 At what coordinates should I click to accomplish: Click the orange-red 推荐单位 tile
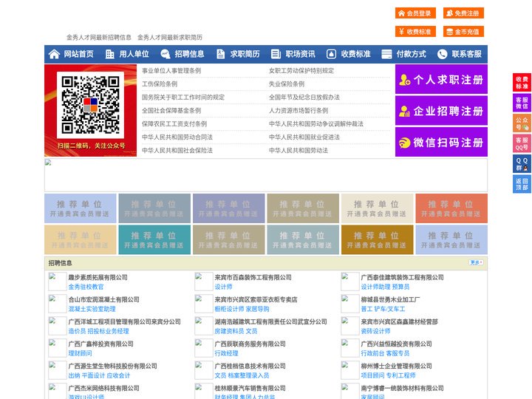click(x=451, y=208)
